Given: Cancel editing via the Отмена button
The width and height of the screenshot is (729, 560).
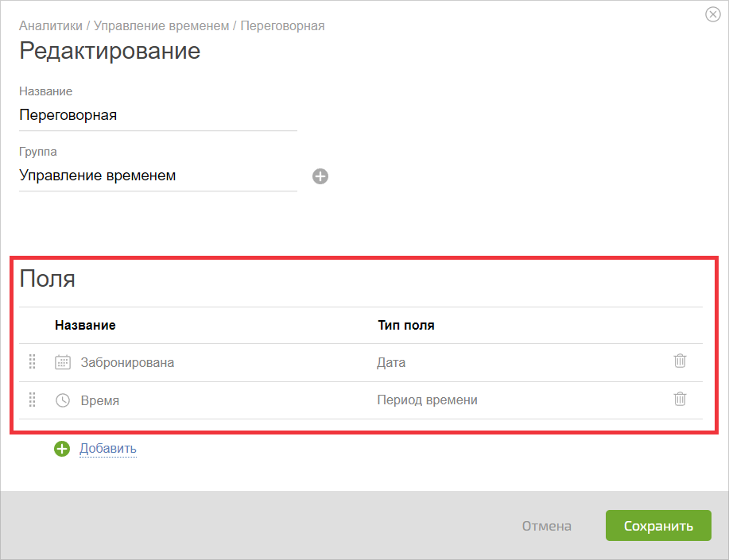Looking at the screenshot, I should 547,526.
